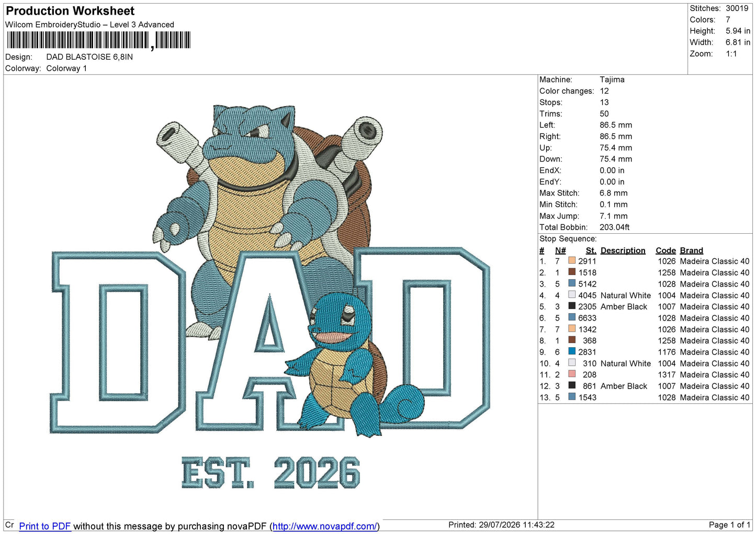Image resolution: width=756 pixels, height=534 pixels.
Task: Click the design name 'DAD BLASTOISE 6,8IN'
Action: pos(89,57)
